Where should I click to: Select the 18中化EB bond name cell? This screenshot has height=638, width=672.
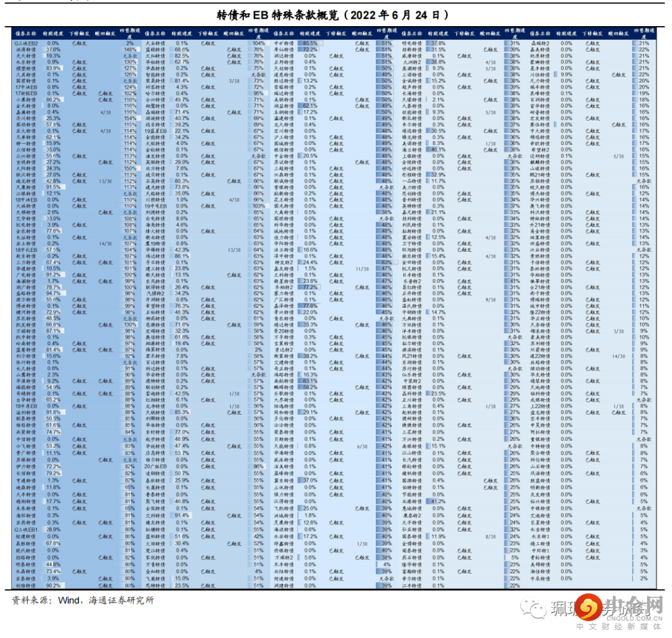click(26, 250)
